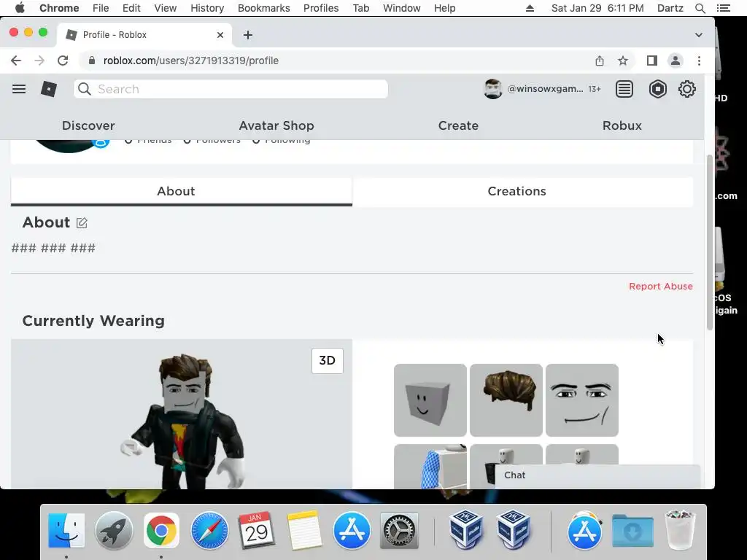This screenshot has height=560, width=747.
Task: Open Launchpad from the Dock
Action: tap(114, 530)
